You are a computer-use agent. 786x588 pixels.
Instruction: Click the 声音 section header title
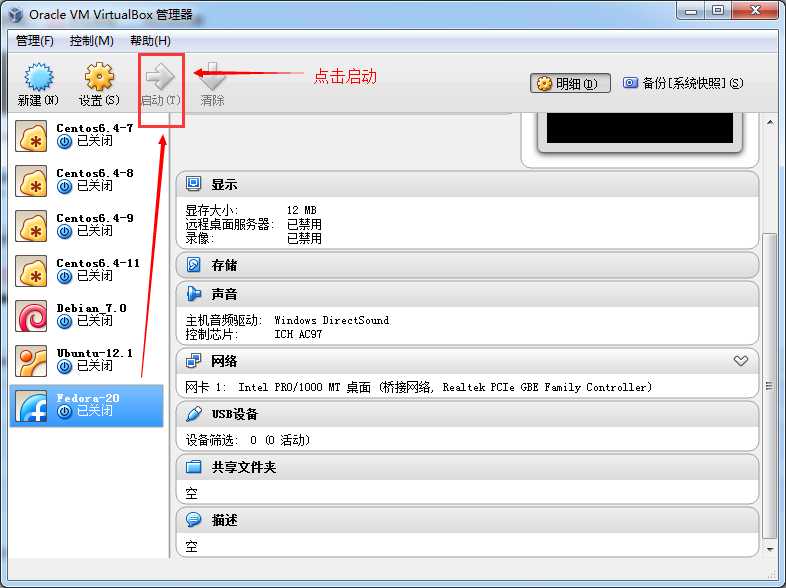pos(224,294)
